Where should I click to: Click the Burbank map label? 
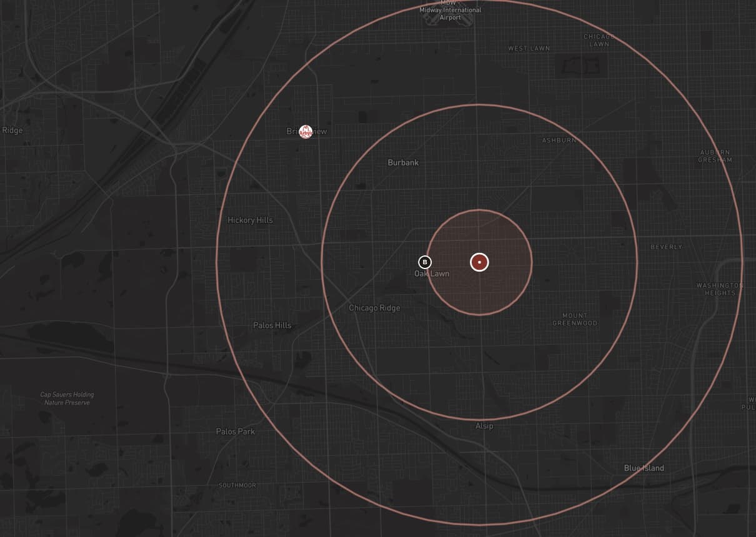coord(403,162)
